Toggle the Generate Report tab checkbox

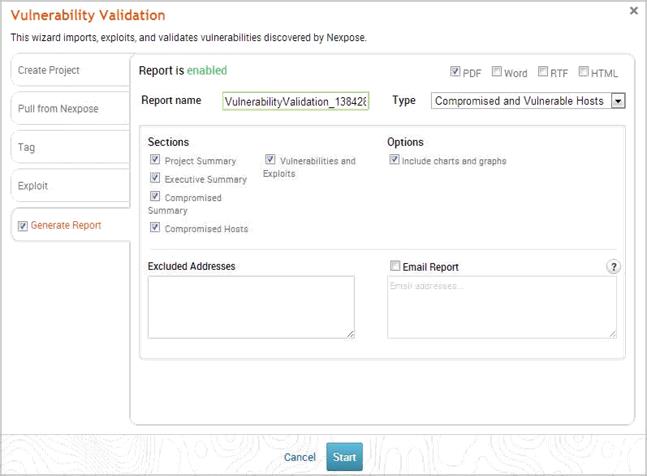23,226
